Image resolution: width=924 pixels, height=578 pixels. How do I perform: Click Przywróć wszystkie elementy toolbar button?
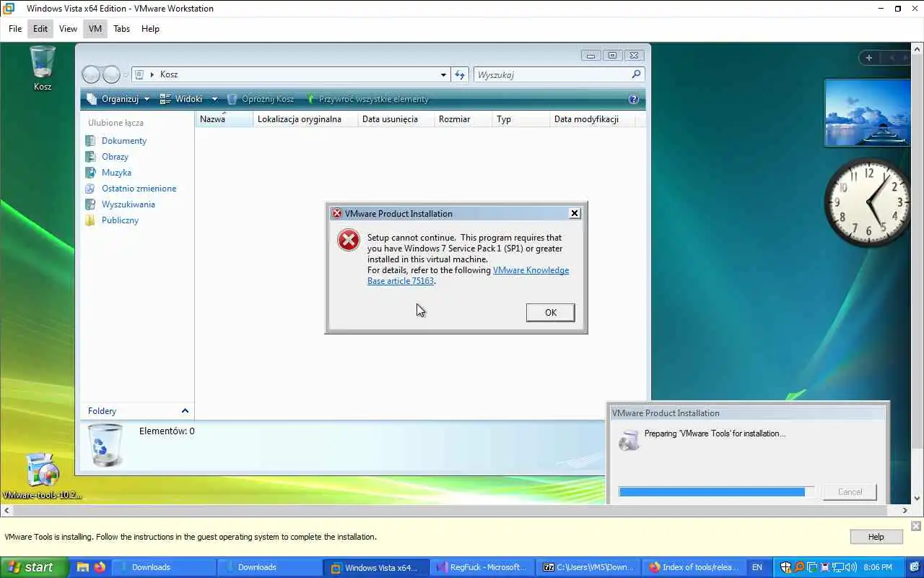[368, 99]
